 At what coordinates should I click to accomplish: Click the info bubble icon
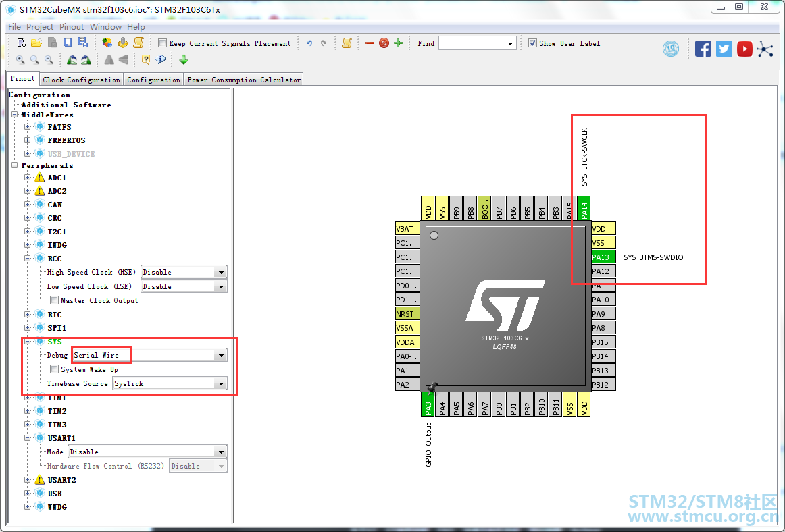[x=161, y=60]
